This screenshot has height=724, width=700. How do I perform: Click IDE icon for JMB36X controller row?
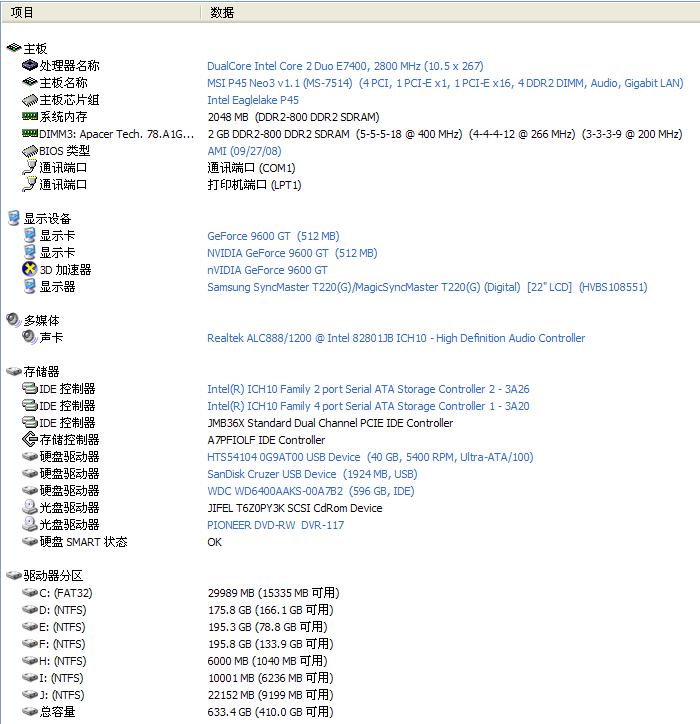[x=30, y=422]
